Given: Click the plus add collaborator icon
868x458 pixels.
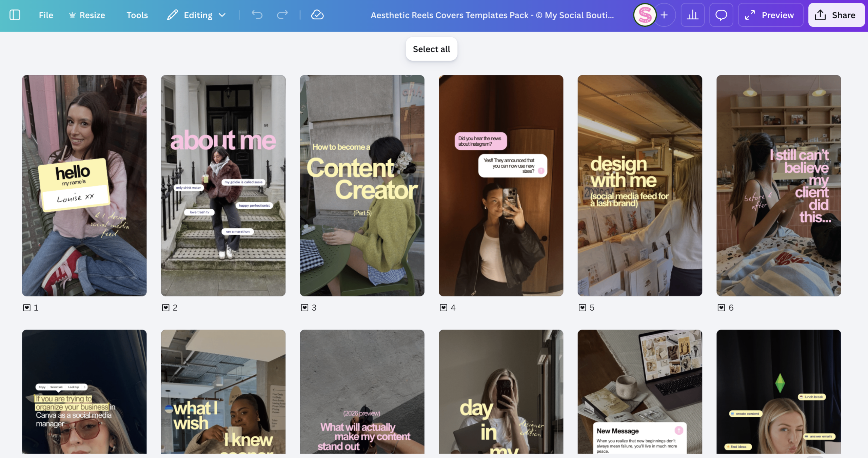Looking at the screenshot, I should [664, 15].
